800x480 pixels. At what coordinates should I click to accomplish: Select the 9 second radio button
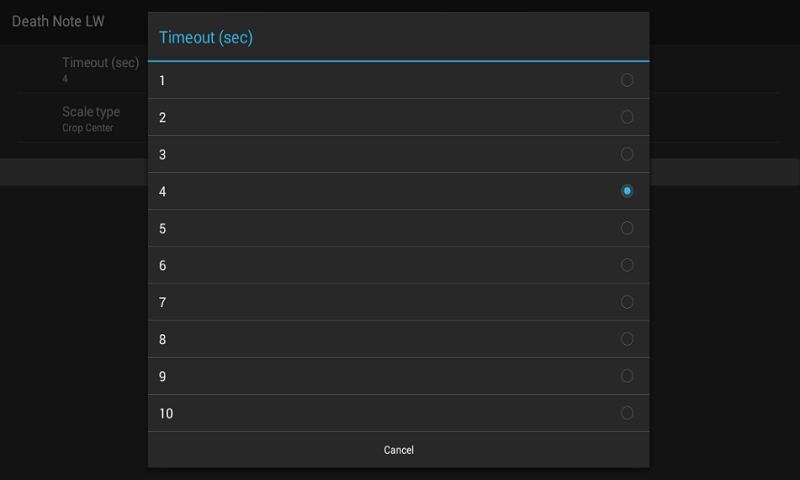(627, 376)
